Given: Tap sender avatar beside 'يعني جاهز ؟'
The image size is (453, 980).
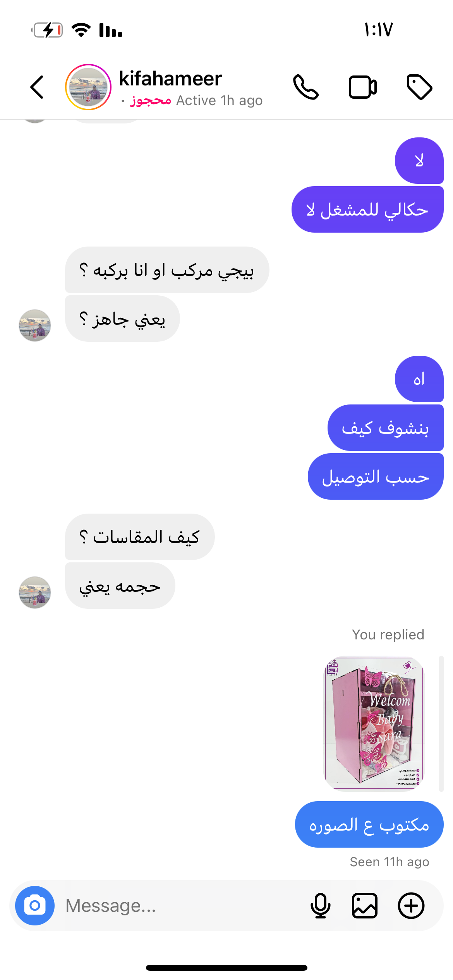Looking at the screenshot, I should (x=35, y=325).
